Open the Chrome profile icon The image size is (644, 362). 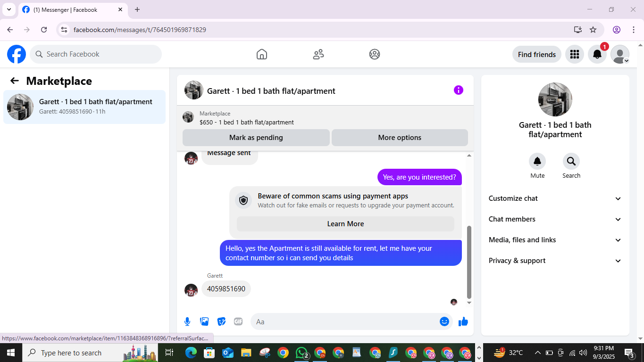tap(617, 30)
